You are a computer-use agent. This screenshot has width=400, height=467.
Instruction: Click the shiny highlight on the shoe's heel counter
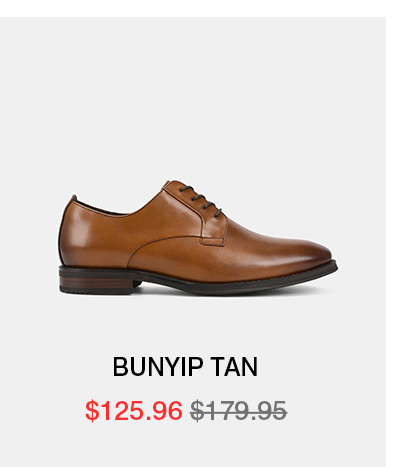click(x=82, y=233)
